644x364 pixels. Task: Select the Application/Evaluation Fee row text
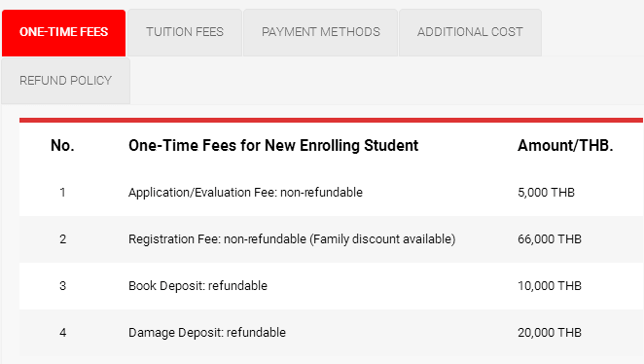[x=245, y=193]
